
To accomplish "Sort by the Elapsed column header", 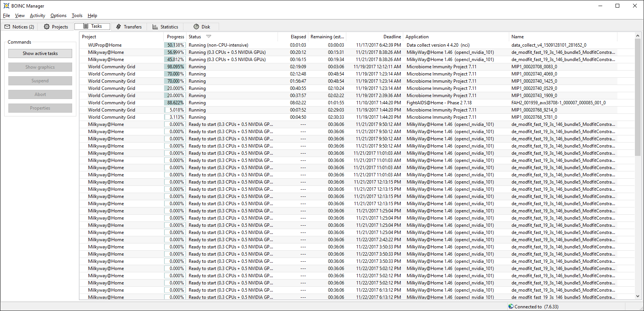I will 293,37.
